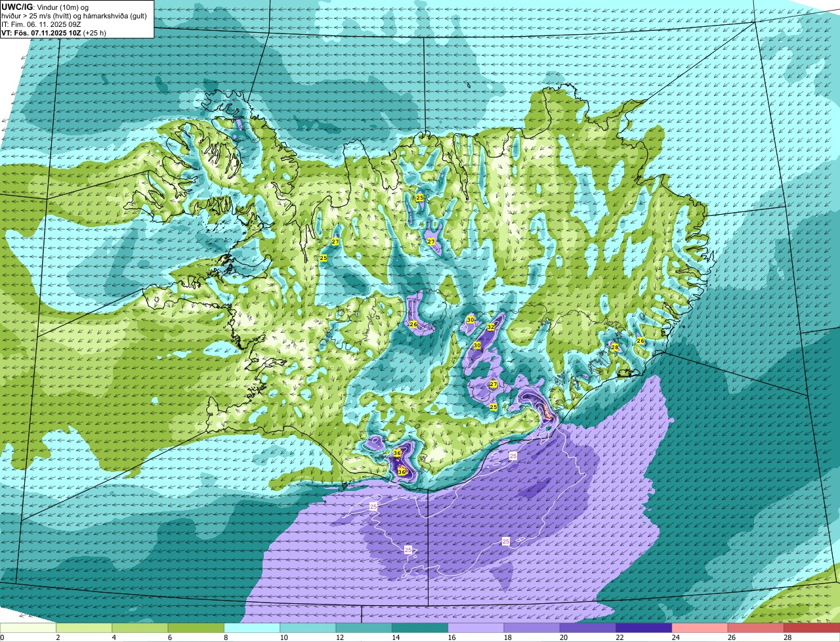840x642 pixels.
Task: Click the color scale tick label '16'
Action: click(x=451, y=637)
